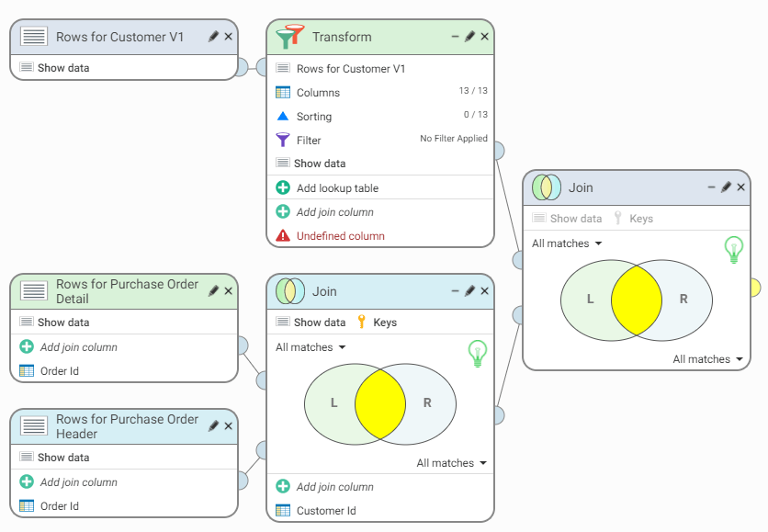Click the Transform funnel icon in header
Image resolution: width=768 pixels, height=532 pixels.
290,37
